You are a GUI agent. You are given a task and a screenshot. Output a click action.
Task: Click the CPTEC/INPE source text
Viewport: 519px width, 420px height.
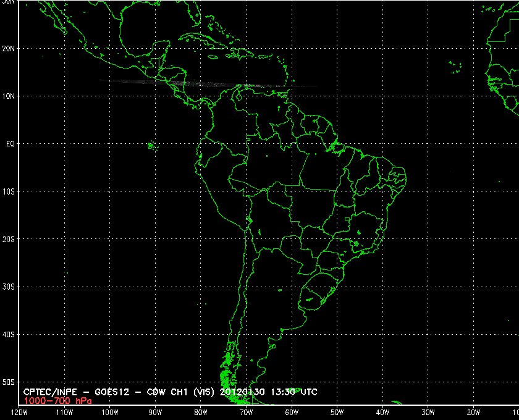coord(50,392)
